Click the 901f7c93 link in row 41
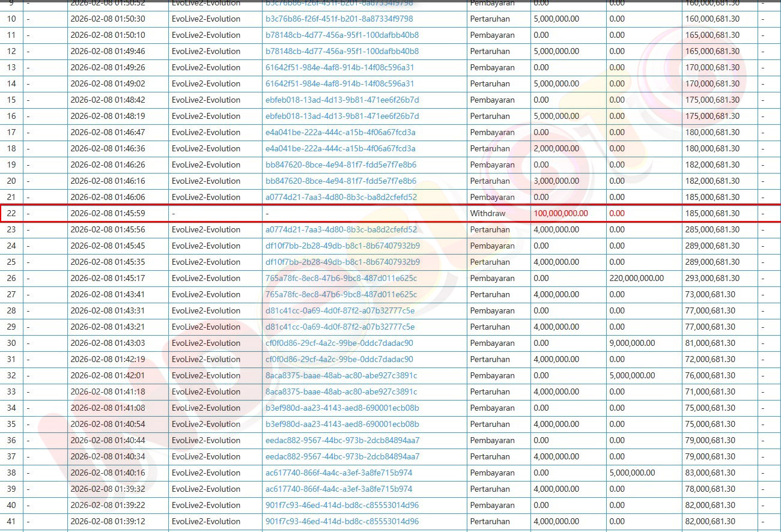 pos(342,521)
